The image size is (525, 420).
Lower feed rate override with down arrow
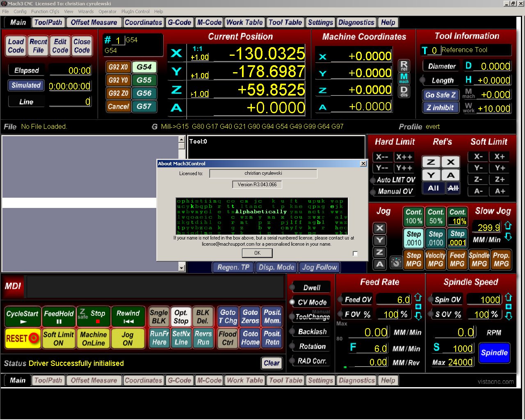(418, 316)
